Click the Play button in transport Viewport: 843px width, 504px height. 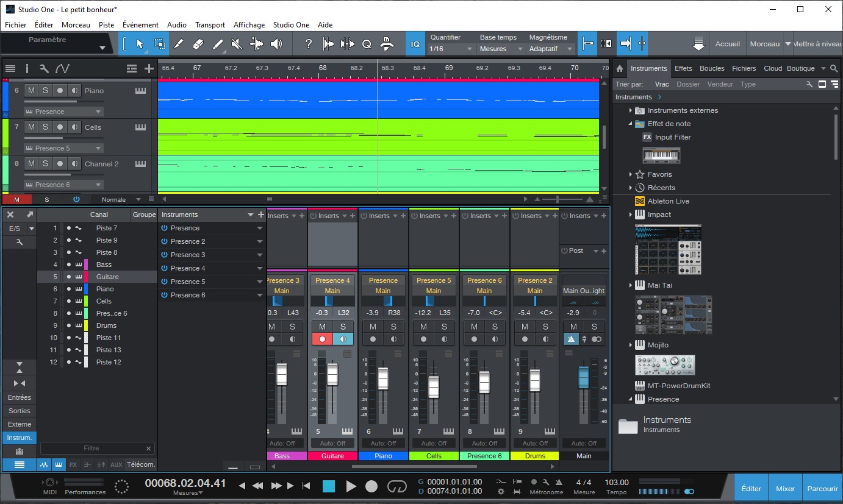[x=351, y=486]
